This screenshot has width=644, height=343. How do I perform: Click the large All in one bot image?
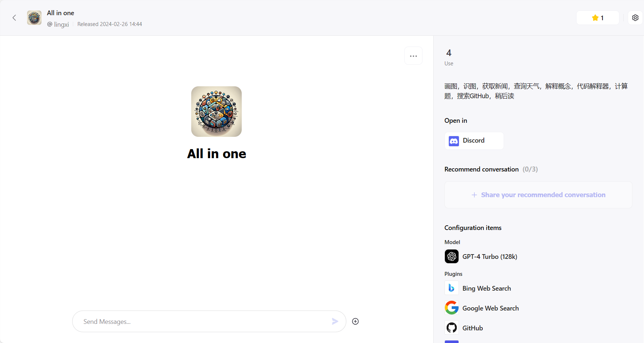click(216, 112)
